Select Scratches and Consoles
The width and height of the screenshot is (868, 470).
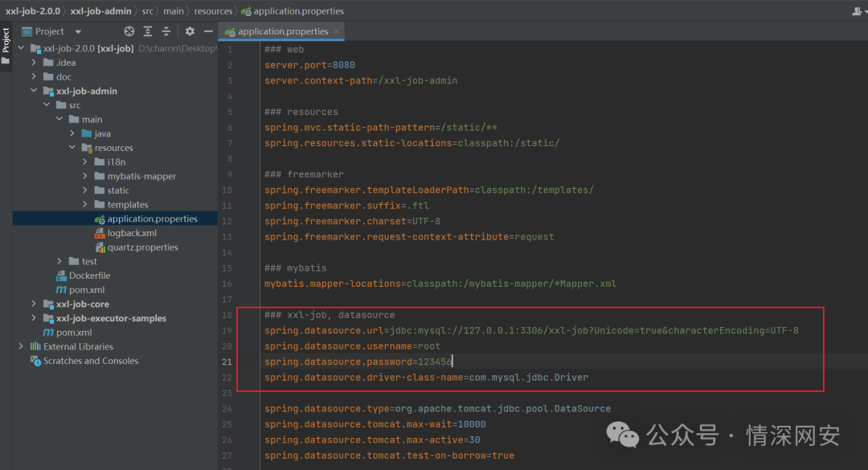point(91,361)
